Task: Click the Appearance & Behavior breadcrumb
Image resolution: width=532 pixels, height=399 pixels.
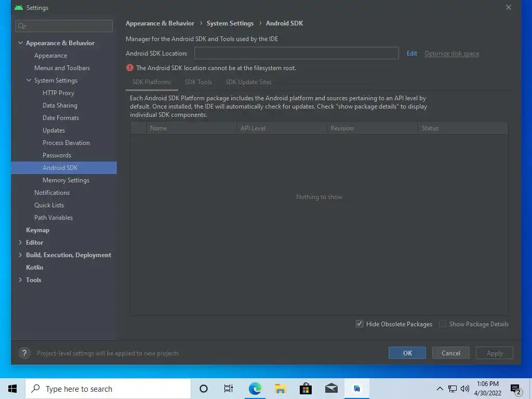Action: point(160,23)
